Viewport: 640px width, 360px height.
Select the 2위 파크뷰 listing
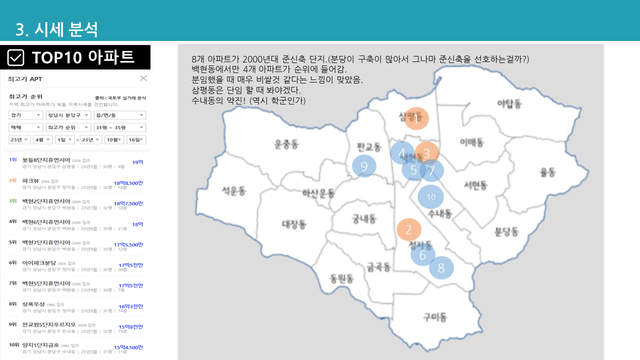click(x=76, y=183)
